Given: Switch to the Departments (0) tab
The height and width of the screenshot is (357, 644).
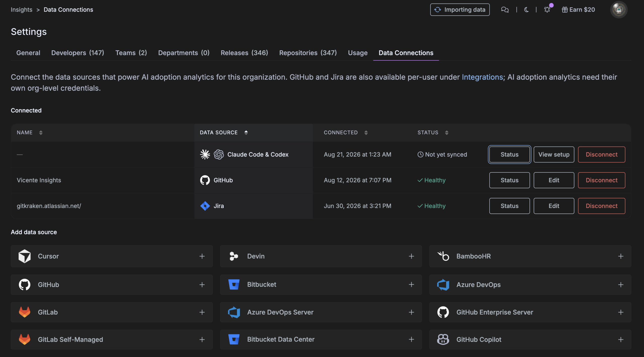Looking at the screenshot, I should point(184,53).
